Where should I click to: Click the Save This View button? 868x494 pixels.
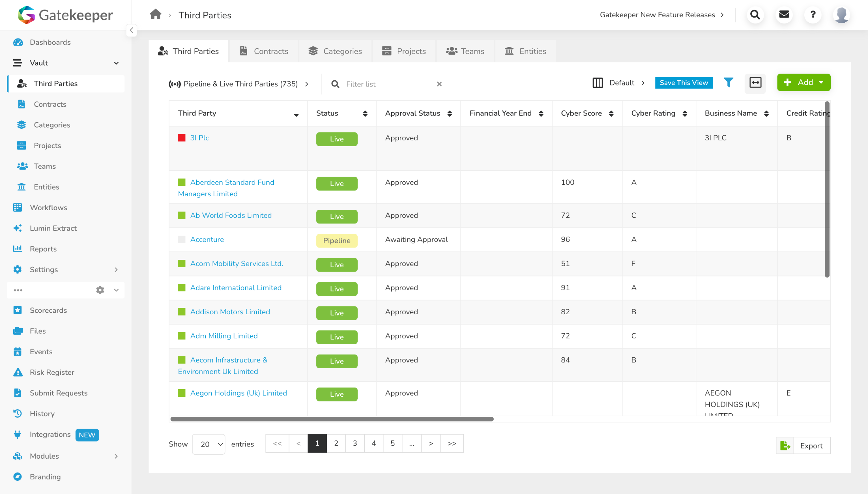pyautogui.click(x=684, y=83)
